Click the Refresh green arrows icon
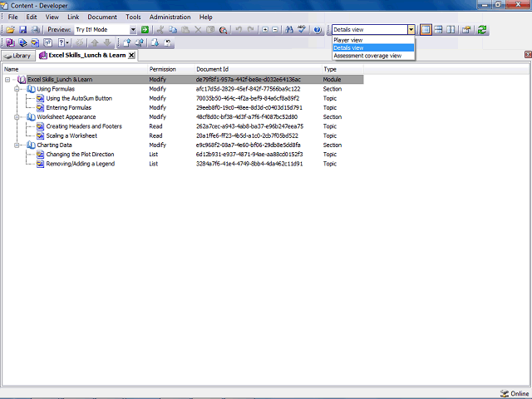The height and width of the screenshot is (399, 532). point(482,30)
